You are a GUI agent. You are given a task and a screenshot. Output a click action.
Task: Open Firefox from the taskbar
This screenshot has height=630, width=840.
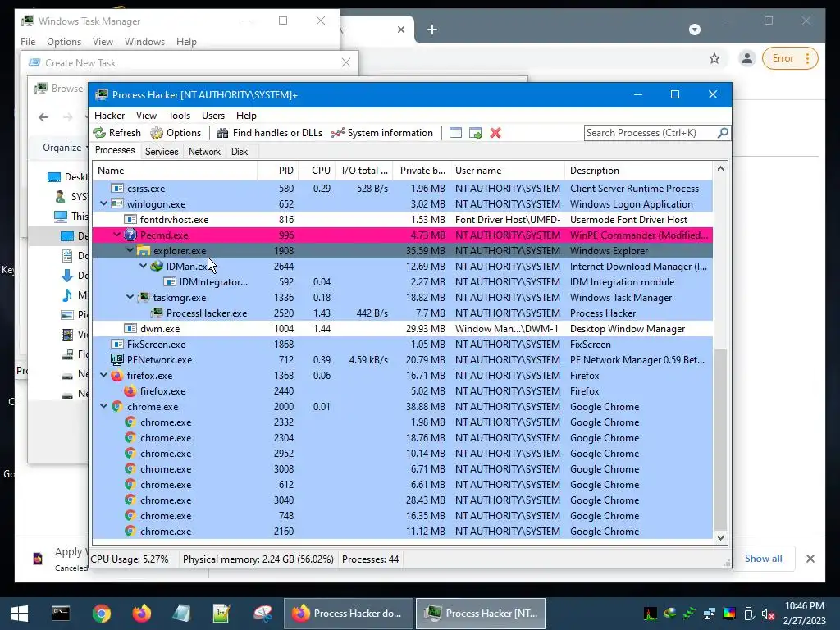(142, 614)
